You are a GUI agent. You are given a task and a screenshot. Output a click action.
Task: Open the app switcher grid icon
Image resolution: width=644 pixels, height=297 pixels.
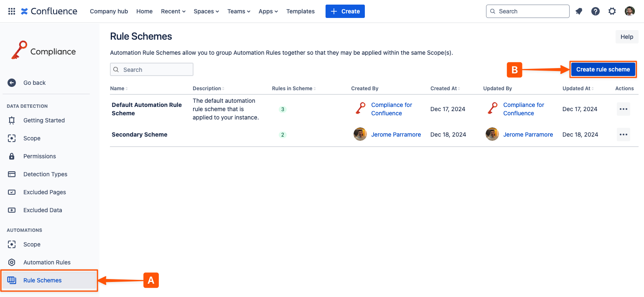[12, 11]
